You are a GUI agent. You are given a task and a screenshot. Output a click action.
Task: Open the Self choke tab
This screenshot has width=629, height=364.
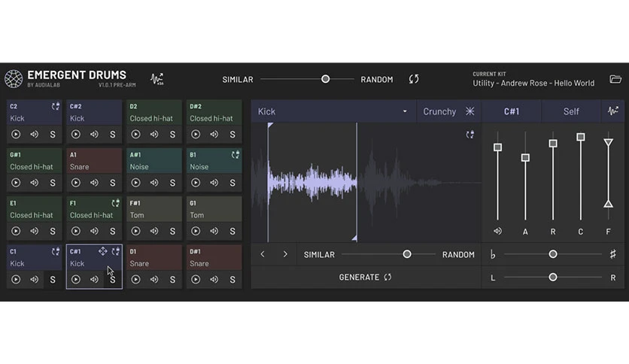point(571,111)
